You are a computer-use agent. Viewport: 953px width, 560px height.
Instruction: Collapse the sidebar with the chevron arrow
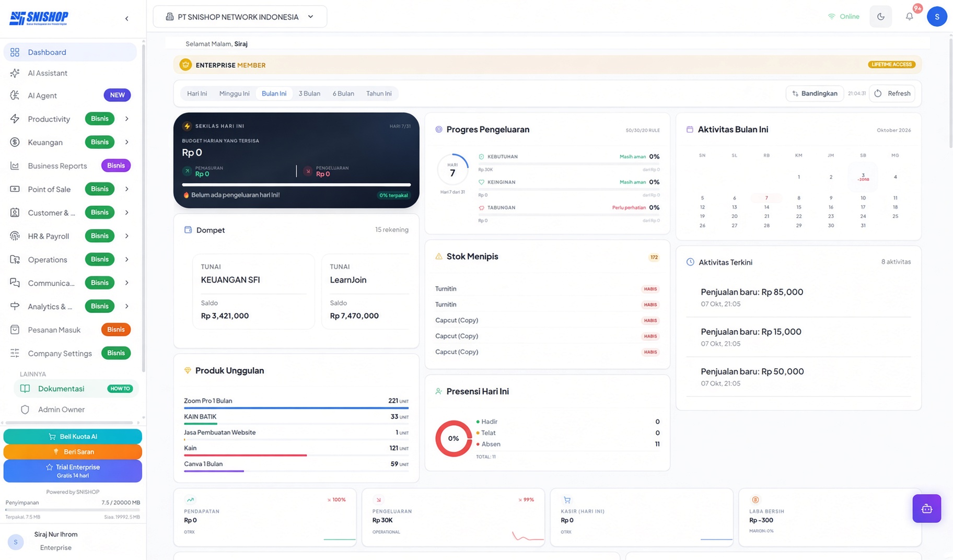point(126,19)
